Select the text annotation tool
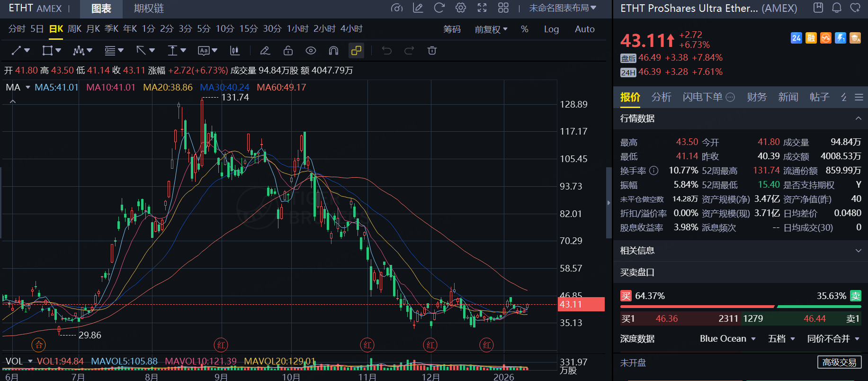This screenshot has height=381, width=868. (x=204, y=51)
